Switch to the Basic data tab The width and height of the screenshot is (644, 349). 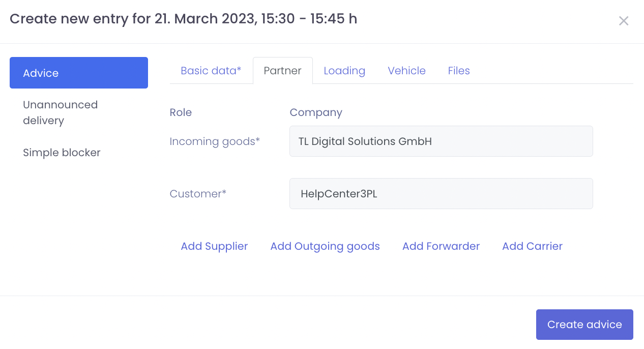[x=211, y=71]
